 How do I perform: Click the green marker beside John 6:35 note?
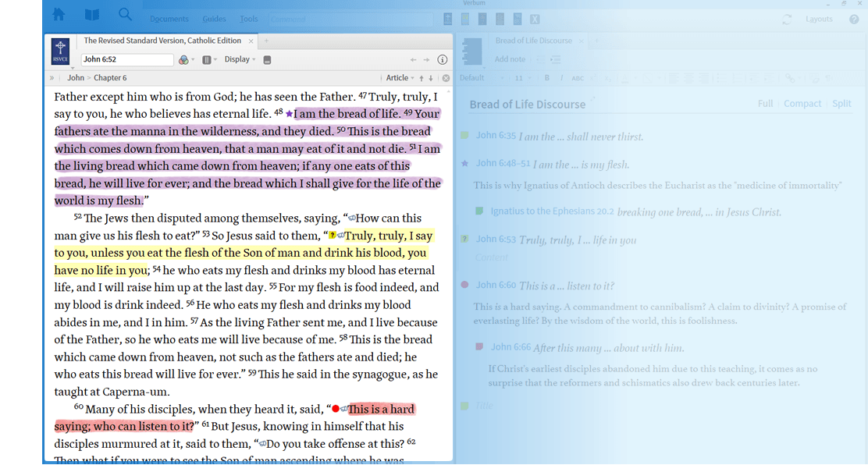point(464,135)
